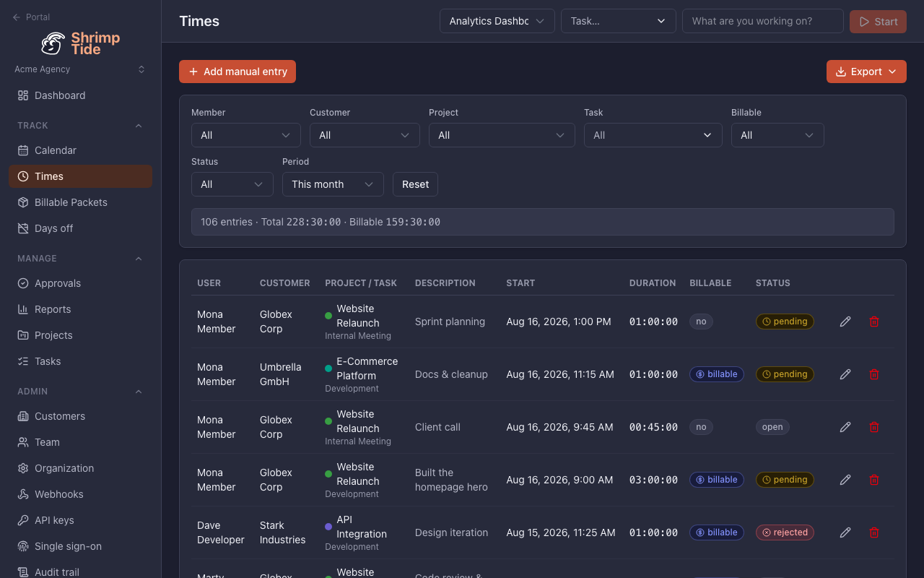Delete the Client call entry
Image resolution: width=924 pixels, height=578 pixels.
tap(874, 427)
